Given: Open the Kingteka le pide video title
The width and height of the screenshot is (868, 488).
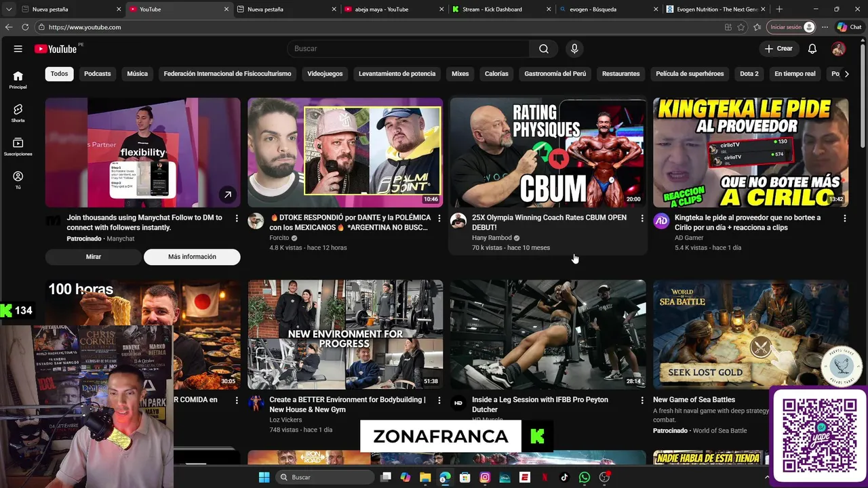Looking at the screenshot, I should coord(747,222).
